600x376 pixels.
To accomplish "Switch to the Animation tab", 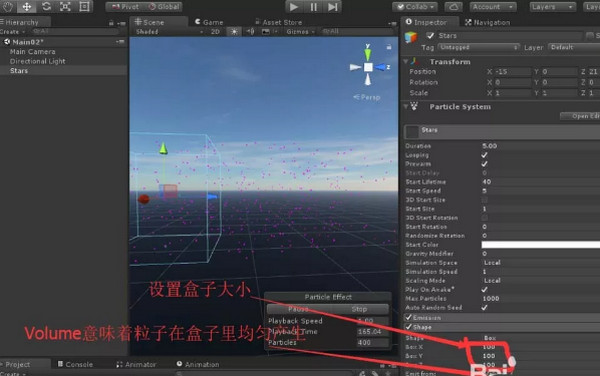I will [x=198, y=364].
